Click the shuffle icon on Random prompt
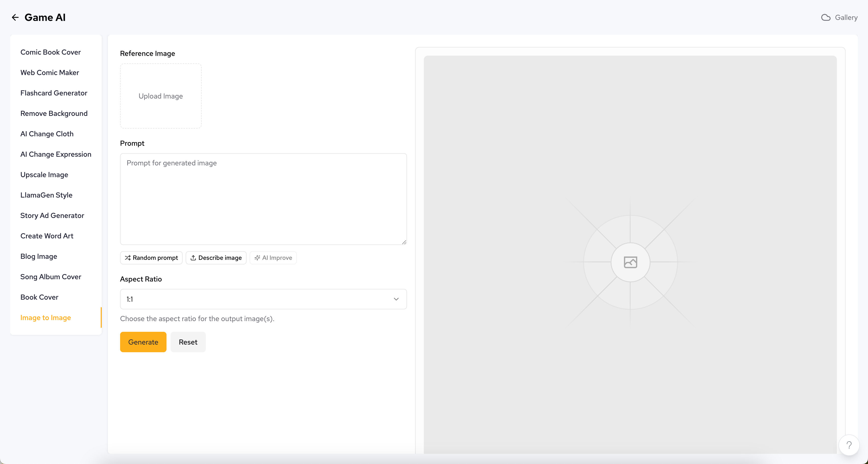This screenshot has height=464, width=868. [128, 258]
